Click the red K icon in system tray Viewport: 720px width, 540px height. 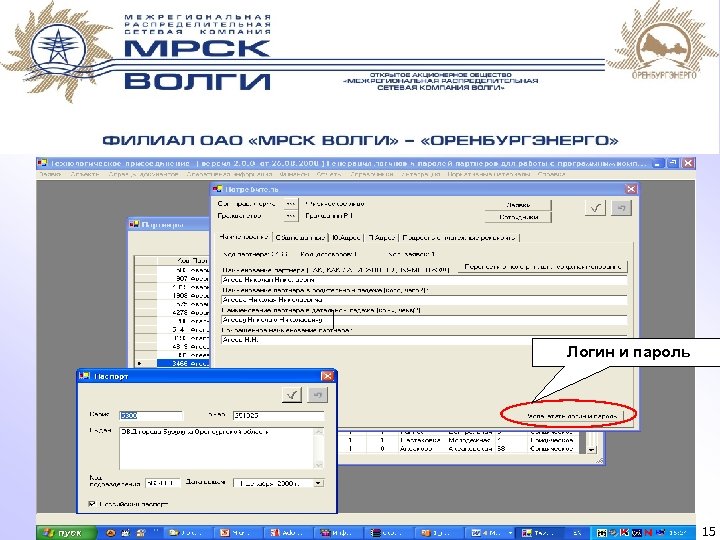[x=624, y=533]
